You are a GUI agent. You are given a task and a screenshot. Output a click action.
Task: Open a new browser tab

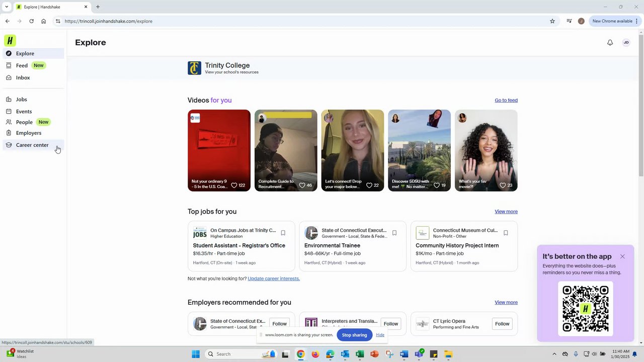[98, 7]
